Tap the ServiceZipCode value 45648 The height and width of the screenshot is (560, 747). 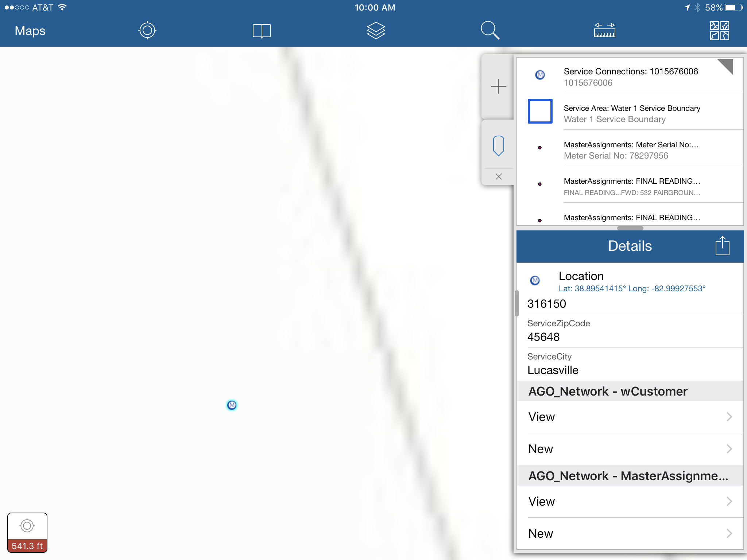(x=543, y=337)
